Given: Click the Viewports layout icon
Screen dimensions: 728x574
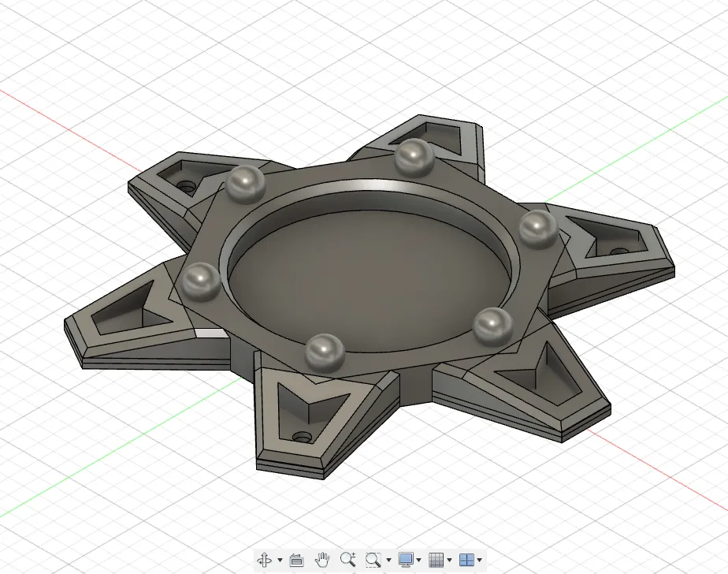Looking at the screenshot, I should click(466, 560).
